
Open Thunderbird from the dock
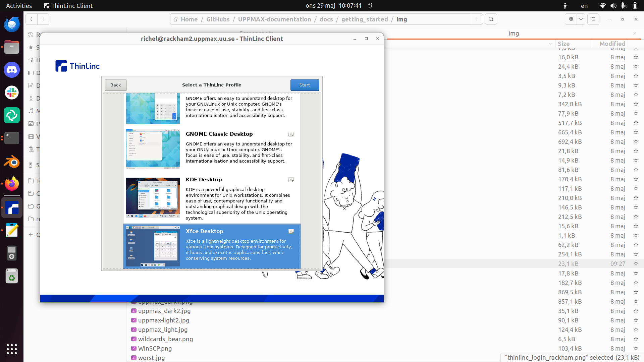(x=12, y=24)
